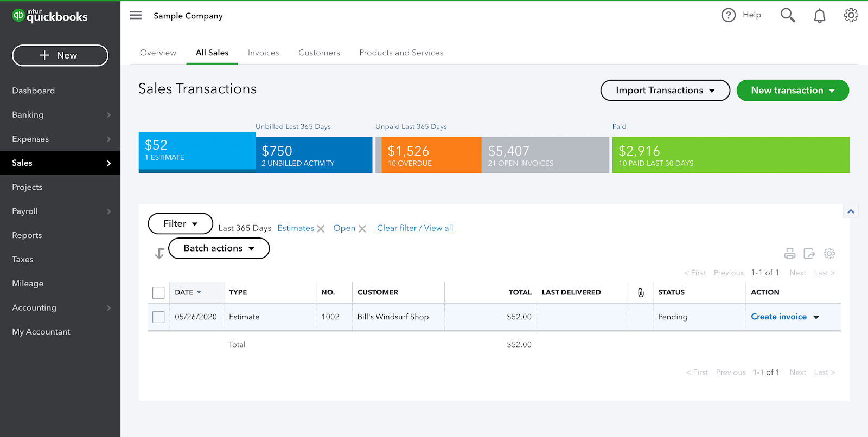The image size is (868, 437).
Task: Select the All Sales tab
Action: click(x=212, y=53)
